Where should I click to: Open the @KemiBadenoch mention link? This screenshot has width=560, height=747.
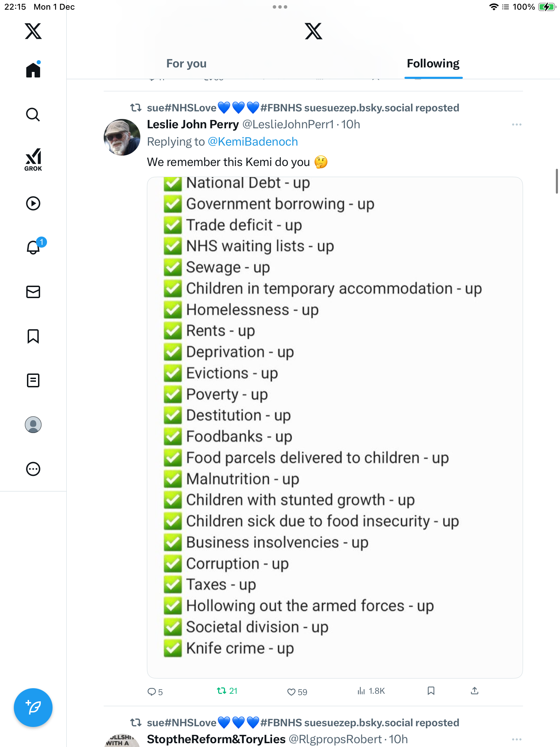click(x=253, y=142)
